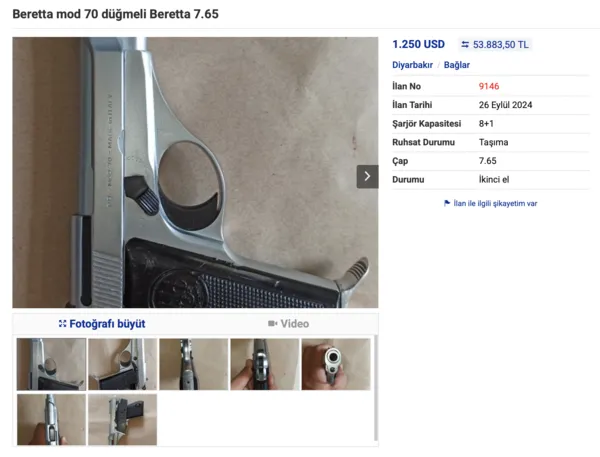The height and width of the screenshot is (457, 600).
Task: Select the fourth thumbnail with hand
Action: coord(265,364)
